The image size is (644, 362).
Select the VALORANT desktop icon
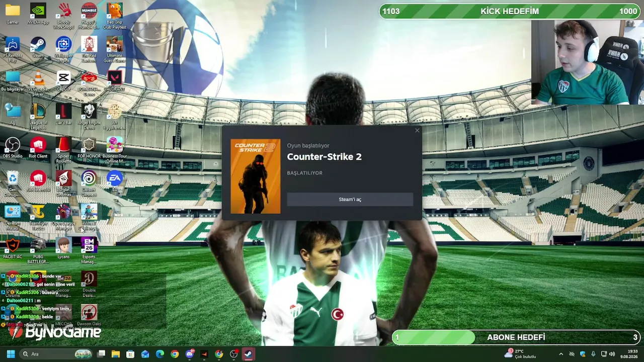115,81
